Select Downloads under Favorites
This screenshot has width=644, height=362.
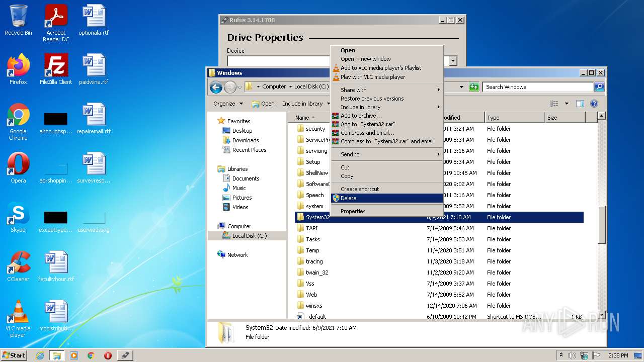tap(246, 140)
